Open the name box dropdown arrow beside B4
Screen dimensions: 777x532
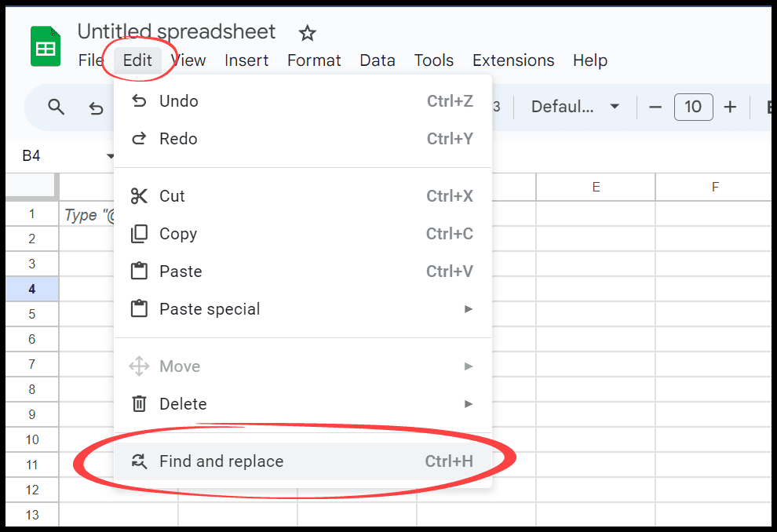pos(110,156)
